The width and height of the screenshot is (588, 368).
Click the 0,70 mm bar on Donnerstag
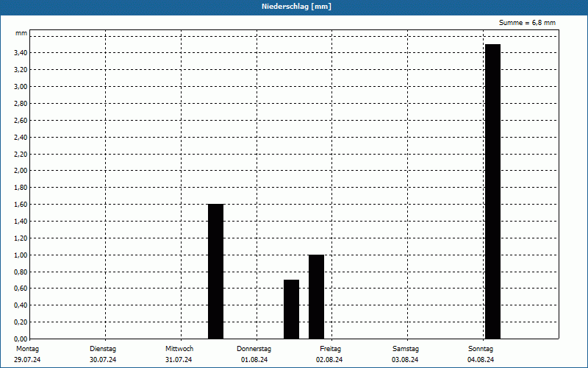click(x=291, y=309)
